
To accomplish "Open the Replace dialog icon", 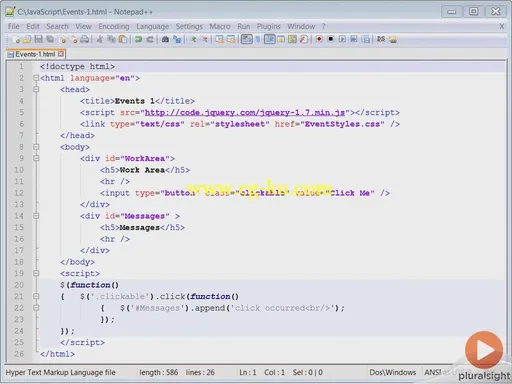I will click(x=177, y=39).
